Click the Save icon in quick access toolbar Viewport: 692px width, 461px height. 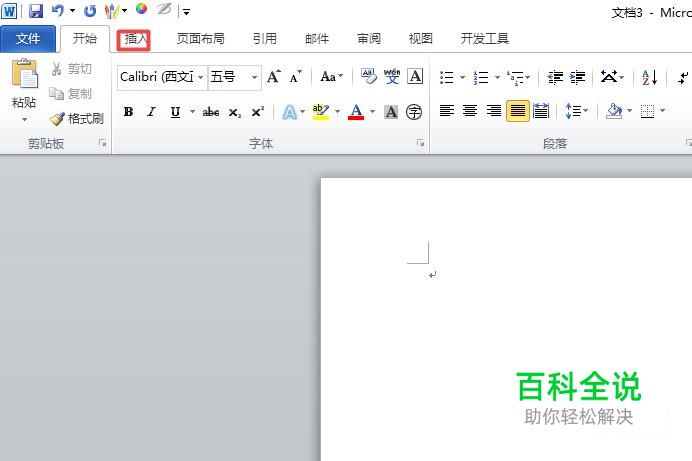click(35, 11)
